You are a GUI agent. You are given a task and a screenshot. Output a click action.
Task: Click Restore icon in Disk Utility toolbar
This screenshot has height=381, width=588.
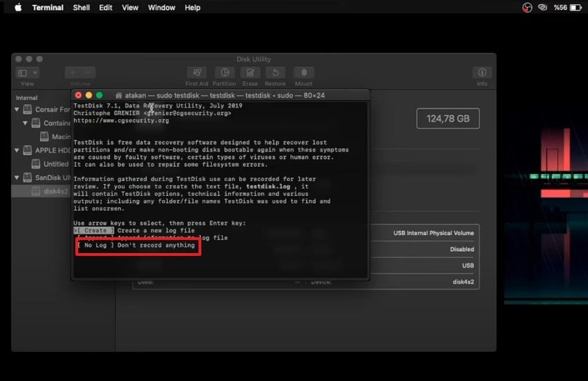click(275, 73)
